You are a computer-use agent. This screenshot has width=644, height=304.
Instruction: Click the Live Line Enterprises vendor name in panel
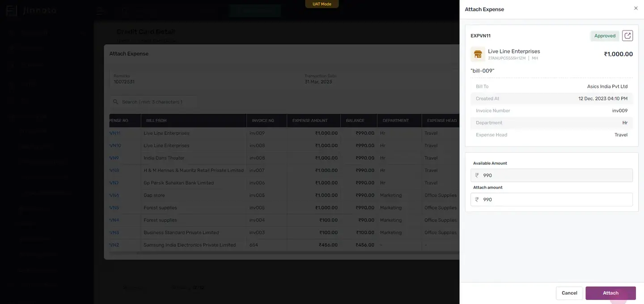(x=514, y=51)
